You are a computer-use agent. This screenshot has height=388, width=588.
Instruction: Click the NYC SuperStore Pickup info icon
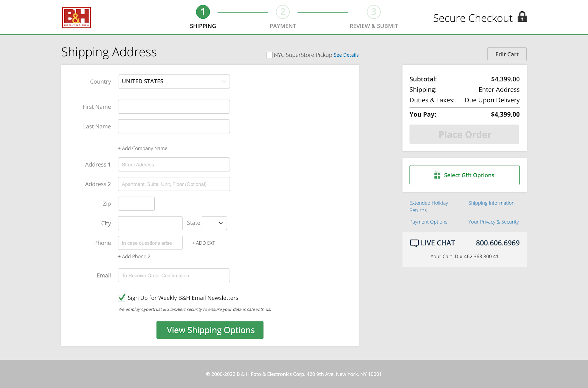click(x=346, y=55)
